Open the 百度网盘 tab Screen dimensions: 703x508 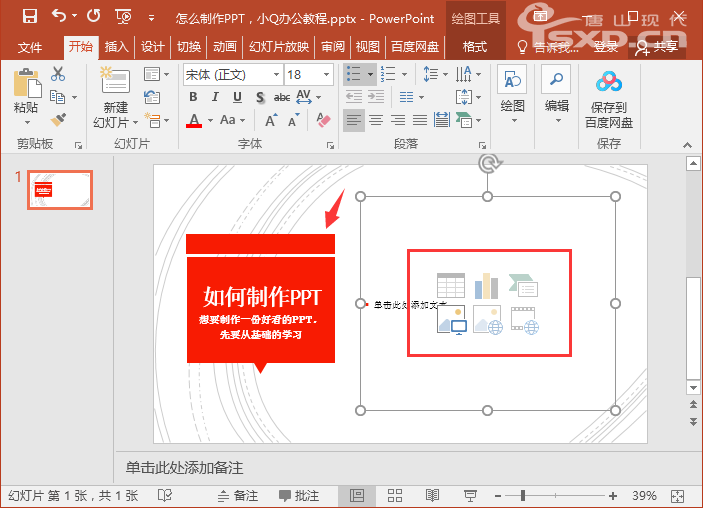tap(415, 46)
